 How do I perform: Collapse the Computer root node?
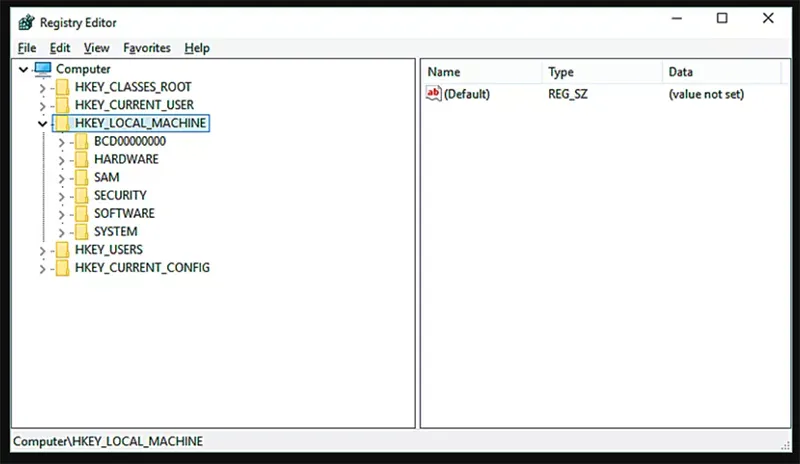[x=23, y=69]
